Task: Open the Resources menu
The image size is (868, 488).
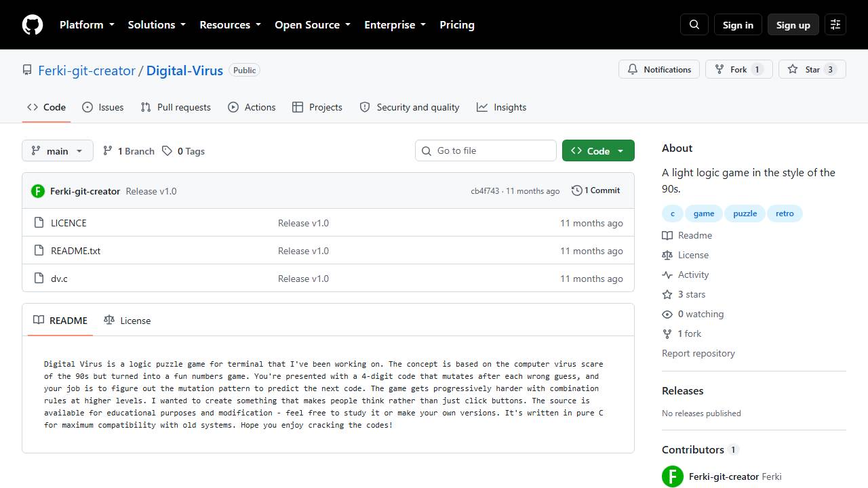Action: (x=230, y=24)
